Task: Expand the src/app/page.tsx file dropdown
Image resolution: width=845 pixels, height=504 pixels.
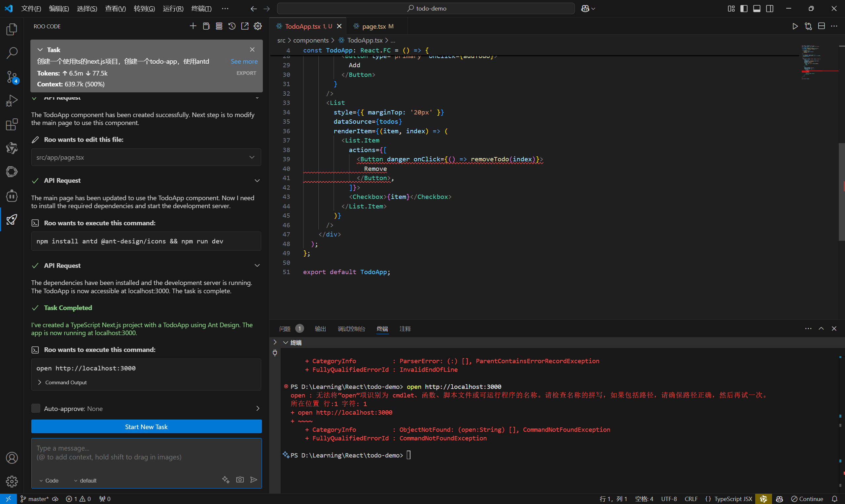Action: [x=252, y=157]
